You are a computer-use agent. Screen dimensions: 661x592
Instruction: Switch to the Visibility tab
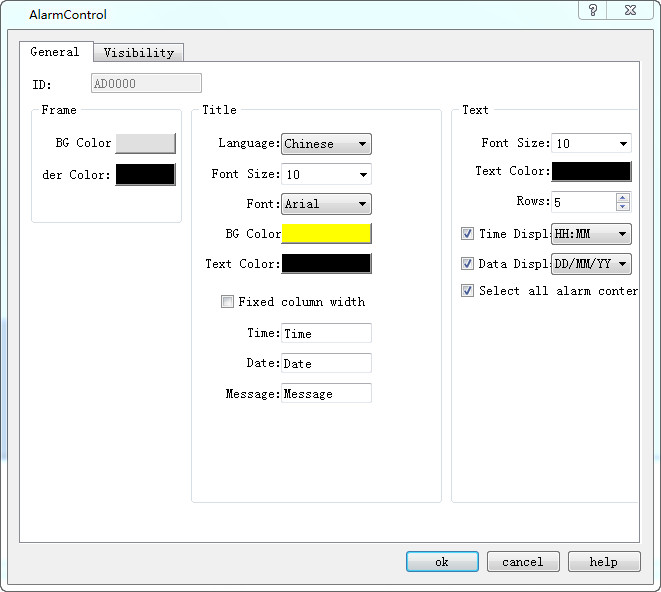[139, 53]
